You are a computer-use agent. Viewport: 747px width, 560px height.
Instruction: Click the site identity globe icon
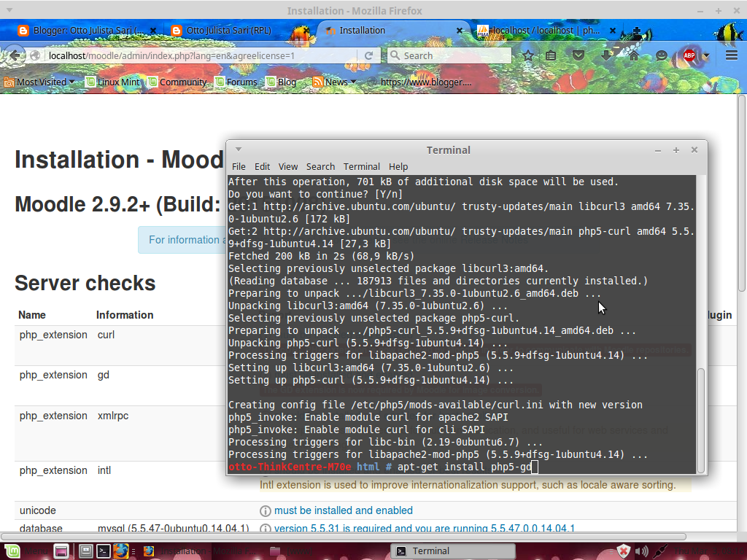pyautogui.click(x=35, y=55)
